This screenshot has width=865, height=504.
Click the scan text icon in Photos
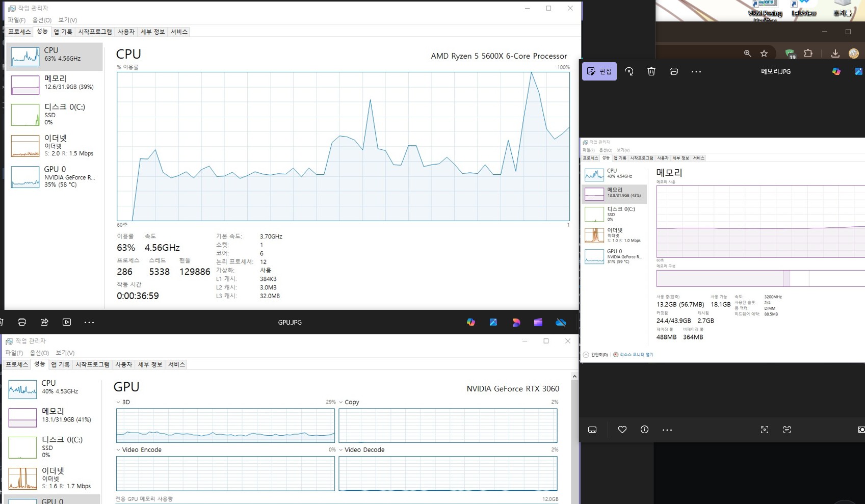pos(787,430)
